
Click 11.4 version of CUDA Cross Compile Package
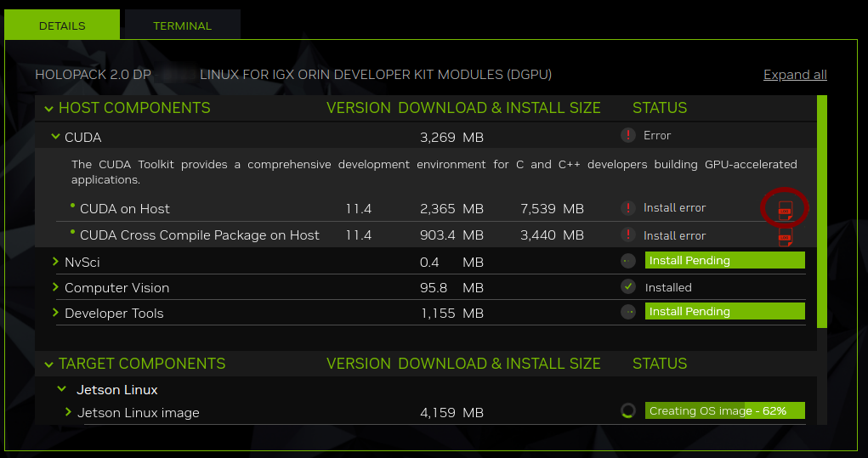358,235
